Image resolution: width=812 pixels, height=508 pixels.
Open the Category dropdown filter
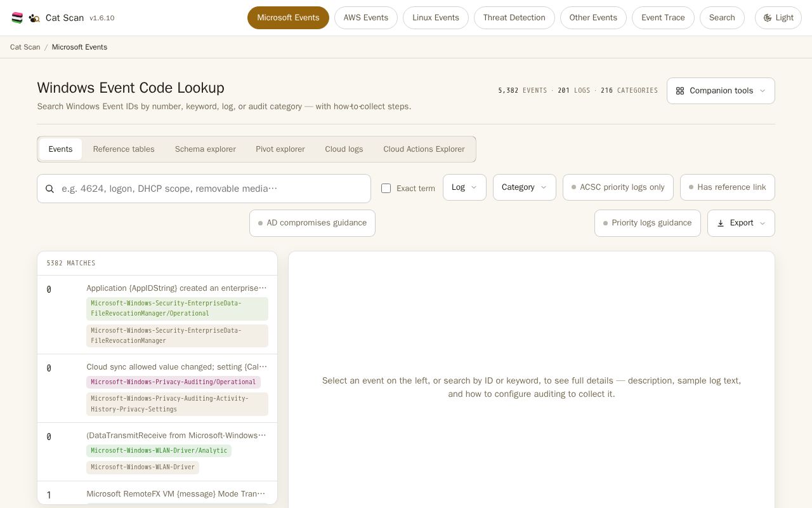click(x=524, y=187)
